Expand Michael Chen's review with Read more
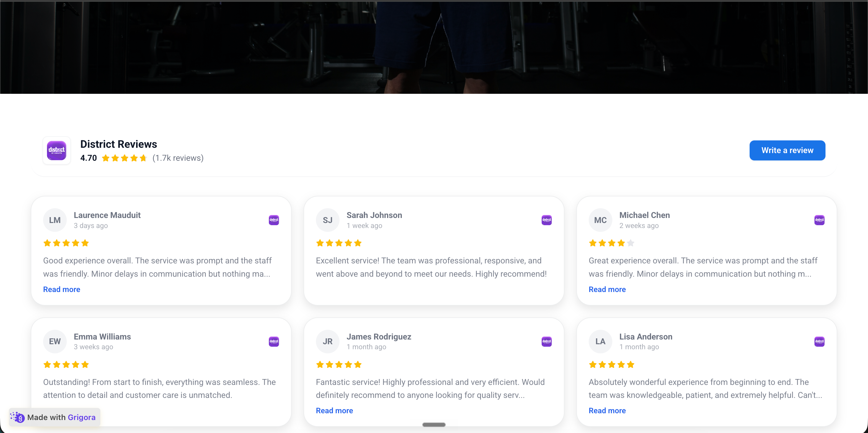Viewport: 868px width, 433px height. click(x=607, y=289)
